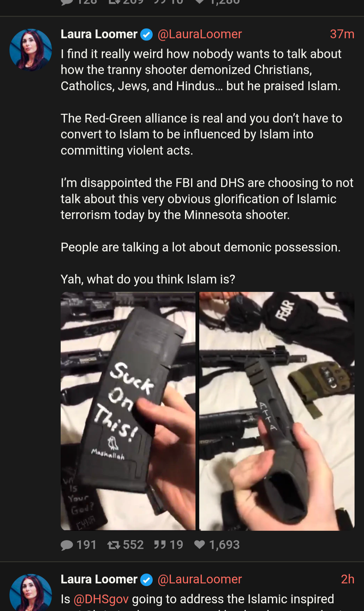Open Laura Loomer avatar on 2h post
Image resolution: width=364 pixels, height=611 pixels.
31,592
